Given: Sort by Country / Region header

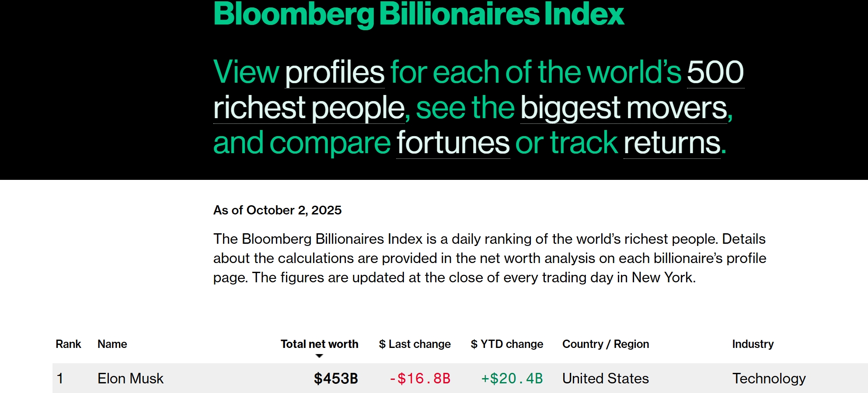Looking at the screenshot, I should [x=605, y=344].
